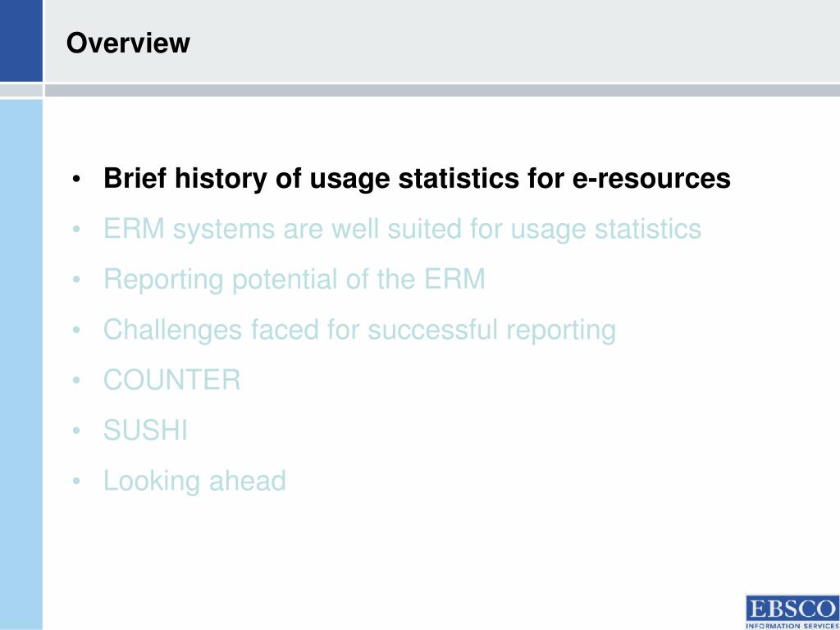
Task: Click the Overview slide title
Action: pyautogui.click(x=128, y=43)
